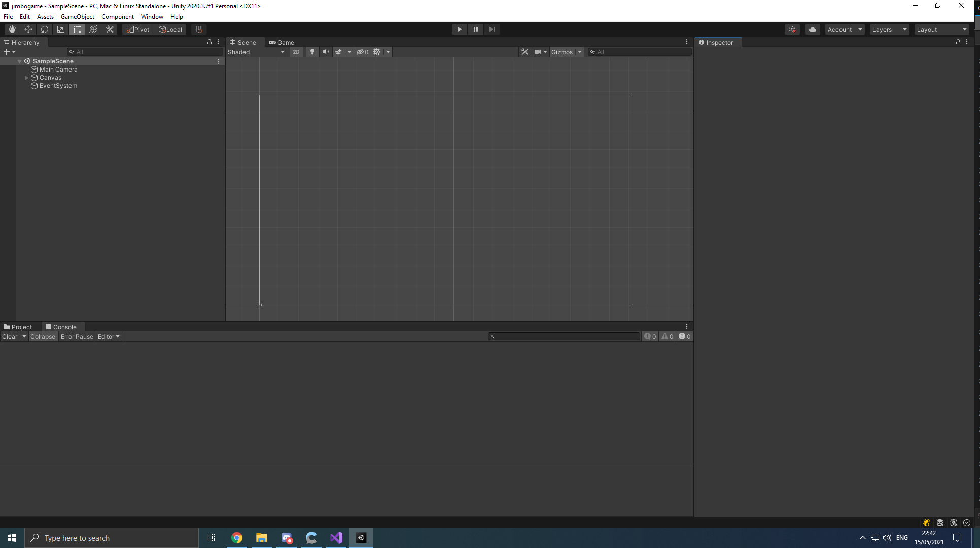Screen dimensions: 980x548
Task: Select the Scale tool
Action: [x=60, y=29]
